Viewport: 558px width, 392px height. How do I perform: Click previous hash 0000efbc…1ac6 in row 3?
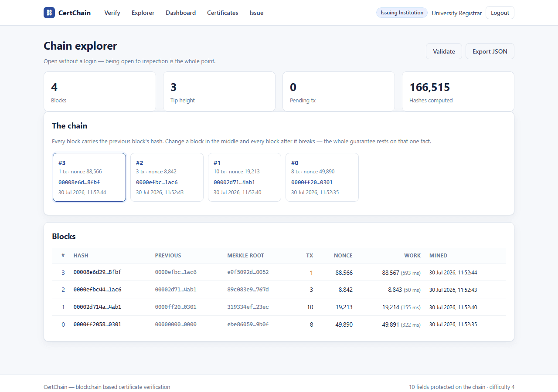(x=176, y=272)
